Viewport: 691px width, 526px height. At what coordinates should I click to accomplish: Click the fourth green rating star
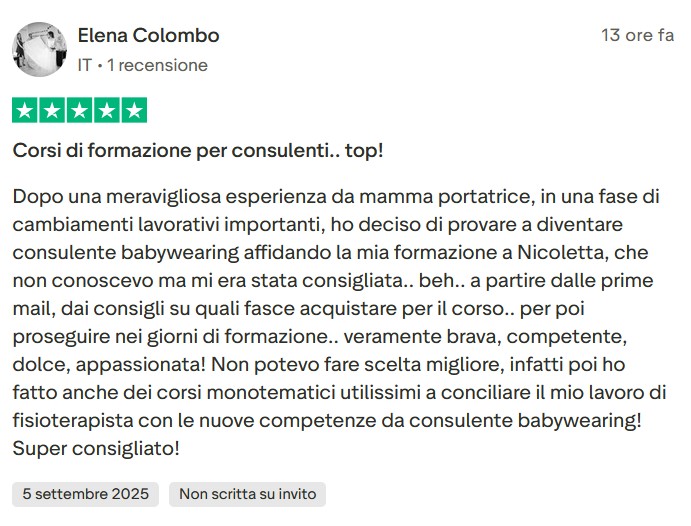[107, 111]
